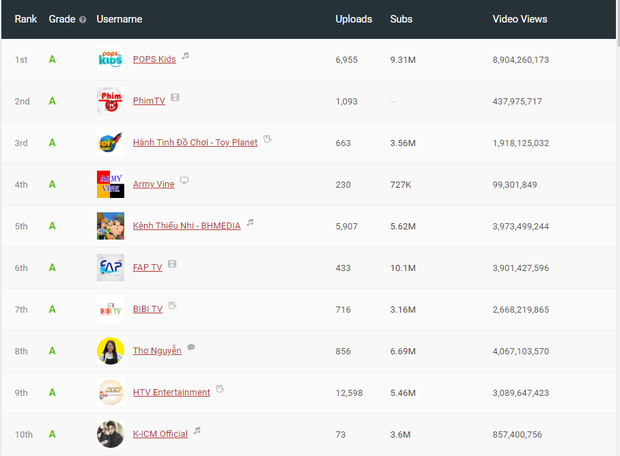Open the Army Vine channel link
This screenshot has width=620, height=456.
[153, 184]
